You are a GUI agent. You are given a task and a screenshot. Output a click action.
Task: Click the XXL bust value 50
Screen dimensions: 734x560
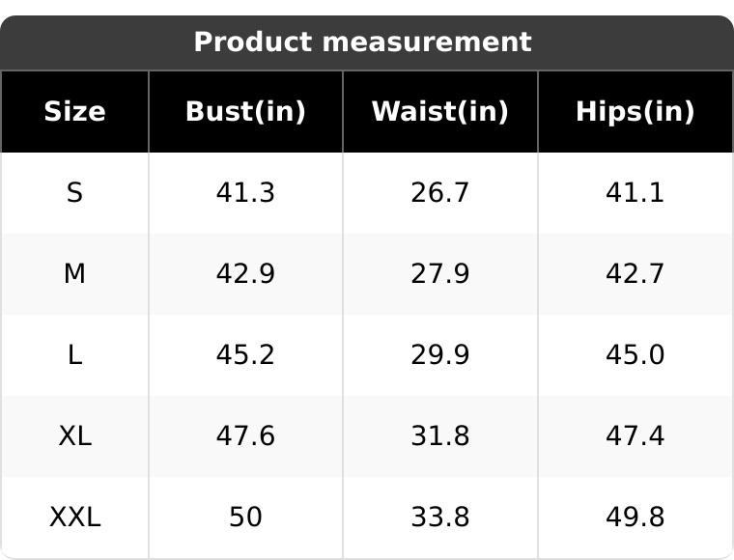[x=245, y=518]
